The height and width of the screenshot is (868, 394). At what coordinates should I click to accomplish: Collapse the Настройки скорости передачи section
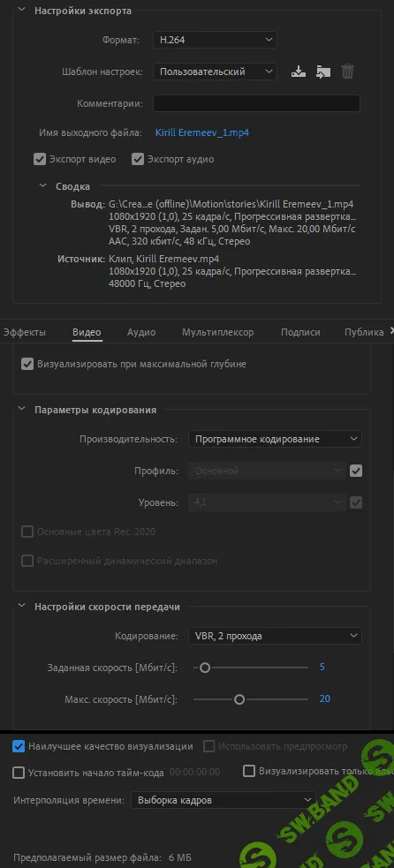(x=21, y=606)
